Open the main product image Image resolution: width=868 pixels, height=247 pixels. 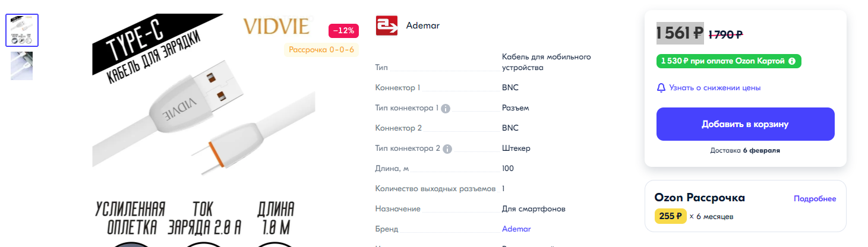click(x=204, y=131)
